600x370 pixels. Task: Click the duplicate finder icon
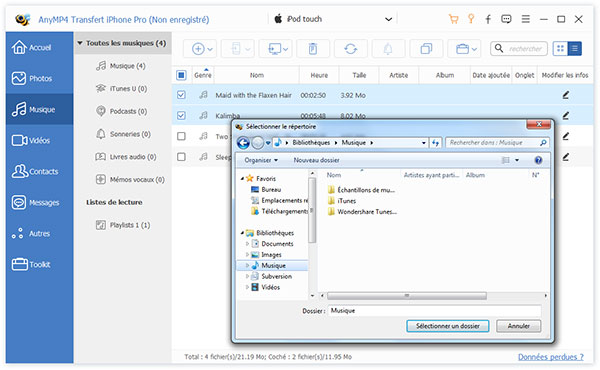coord(426,49)
